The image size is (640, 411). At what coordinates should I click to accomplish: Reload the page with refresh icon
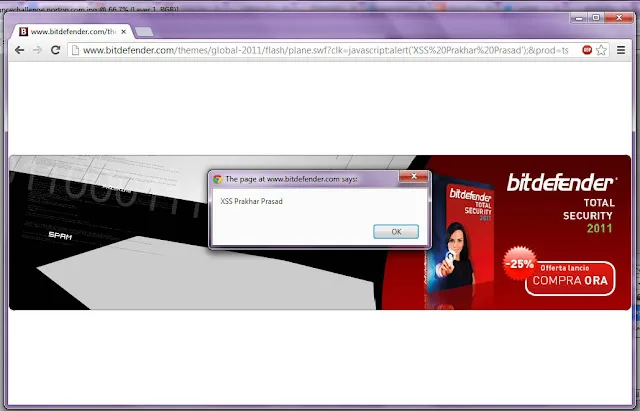click(x=56, y=50)
